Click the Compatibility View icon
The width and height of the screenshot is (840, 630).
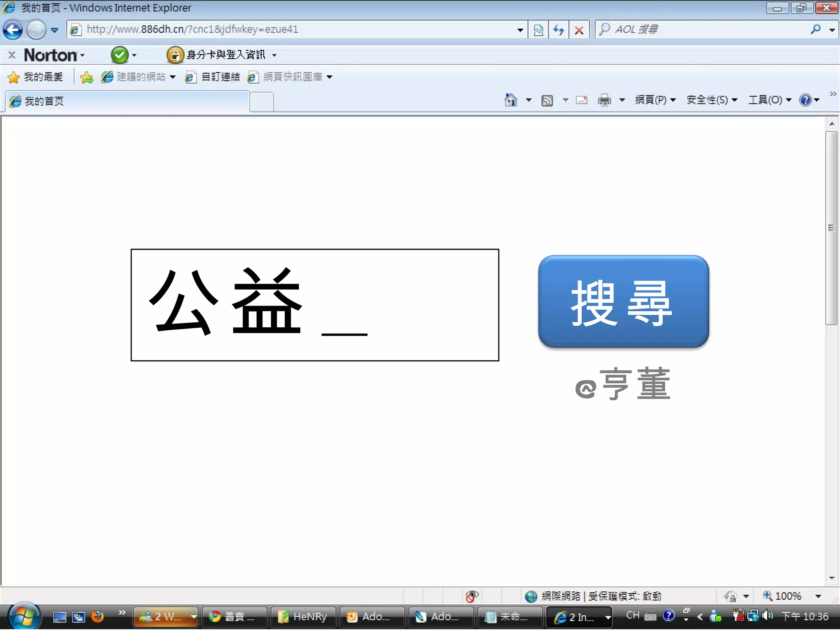click(538, 30)
